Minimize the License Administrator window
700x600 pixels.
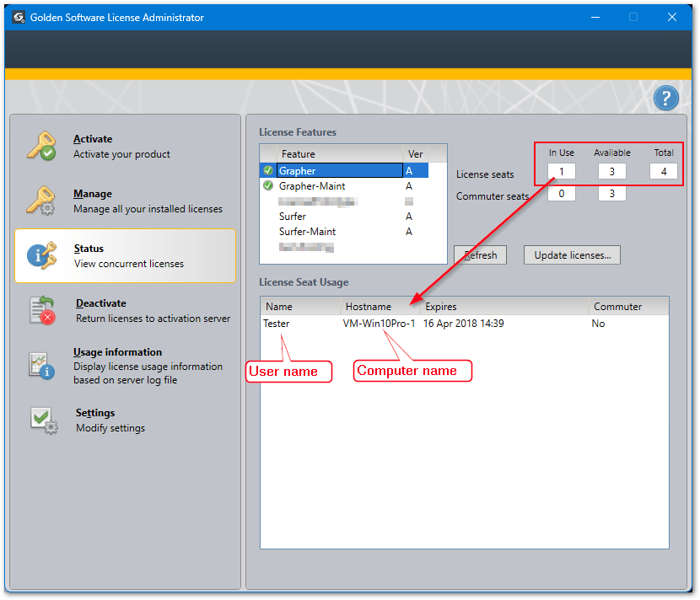[x=595, y=18]
